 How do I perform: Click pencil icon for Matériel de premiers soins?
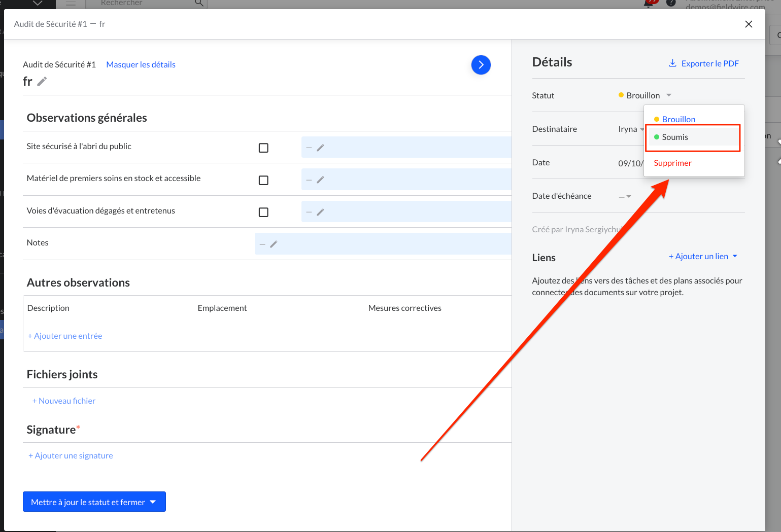[320, 180]
